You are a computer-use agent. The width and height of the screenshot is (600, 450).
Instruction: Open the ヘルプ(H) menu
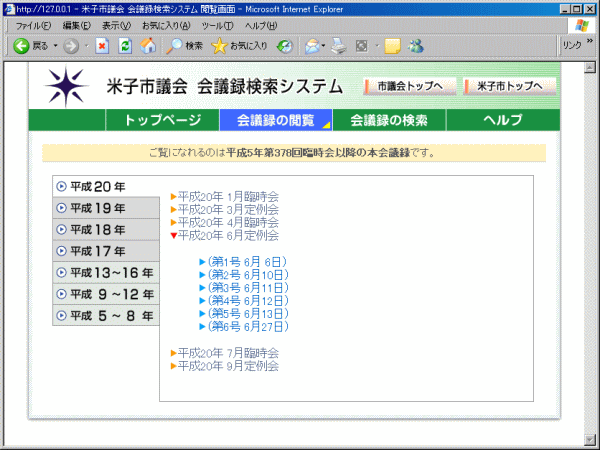coord(261,26)
